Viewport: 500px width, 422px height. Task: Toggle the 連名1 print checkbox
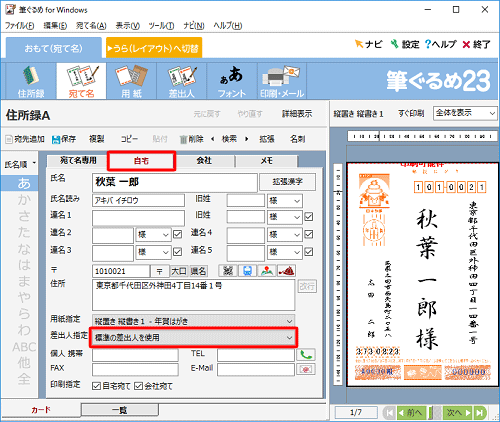[x=309, y=217]
